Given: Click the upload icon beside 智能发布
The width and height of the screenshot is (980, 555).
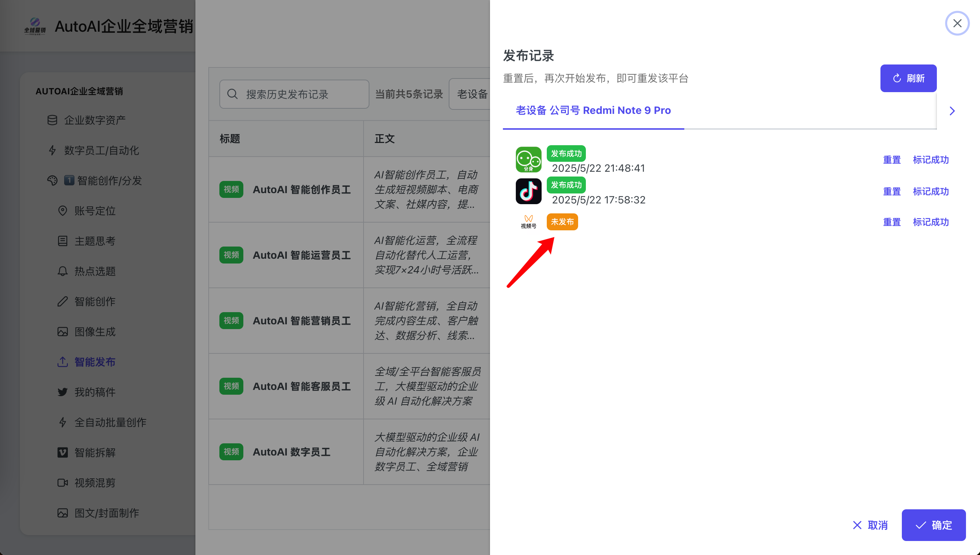Looking at the screenshot, I should [63, 362].
